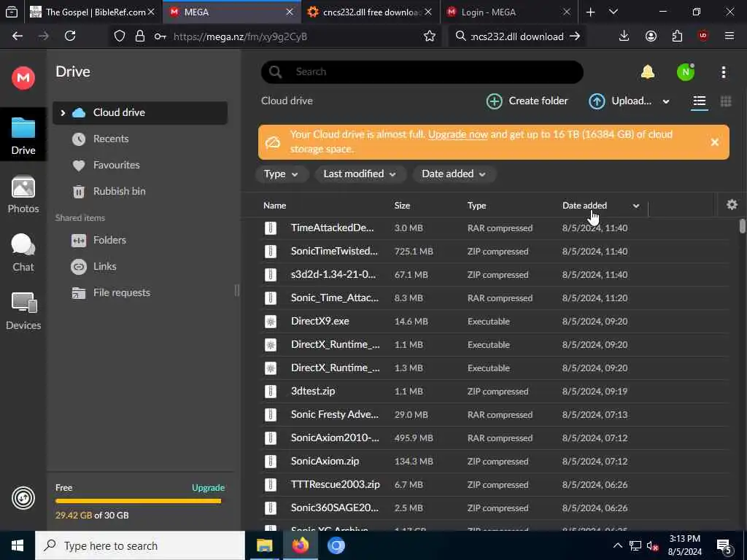Open shared Folders item
Image resolution: width=747 pixels, height=560 pixels.
tap(98, 240)
